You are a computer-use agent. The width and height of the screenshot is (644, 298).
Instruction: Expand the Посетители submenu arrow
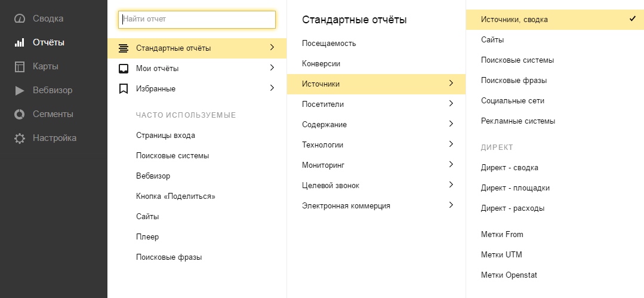tap(451, 103)
